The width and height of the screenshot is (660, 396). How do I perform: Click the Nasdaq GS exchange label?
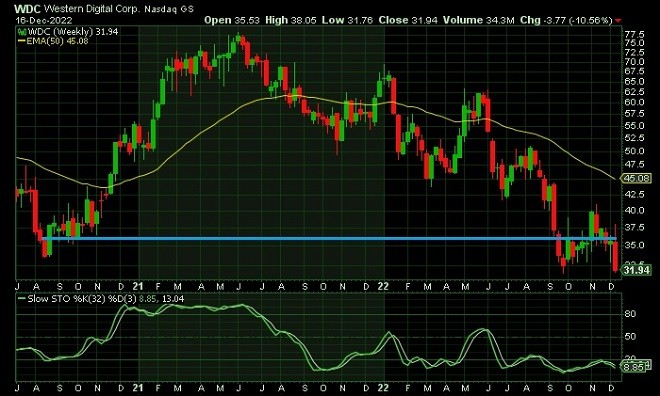pos(169,9)
